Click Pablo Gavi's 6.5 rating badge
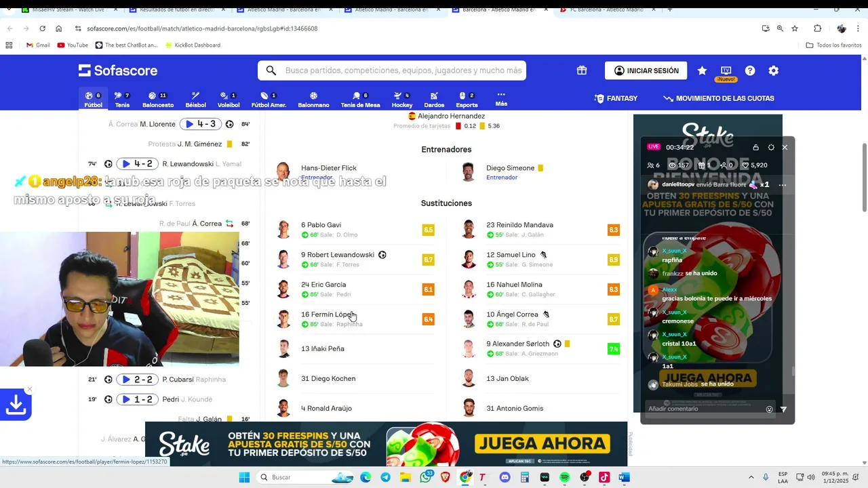Viewport: 868px width, 488px height. (428, 230)
